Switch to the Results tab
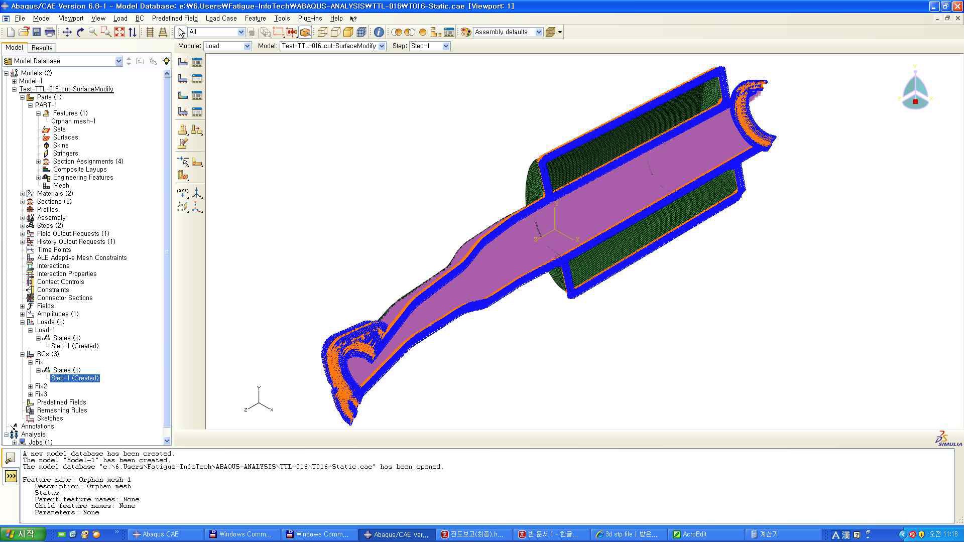The image size is (980, 558). point(42,48)
